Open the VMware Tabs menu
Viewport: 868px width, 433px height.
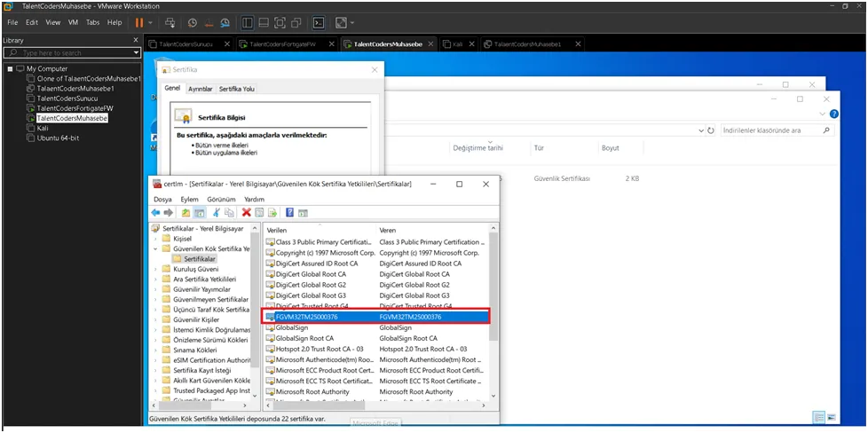(x=92, y=23)
